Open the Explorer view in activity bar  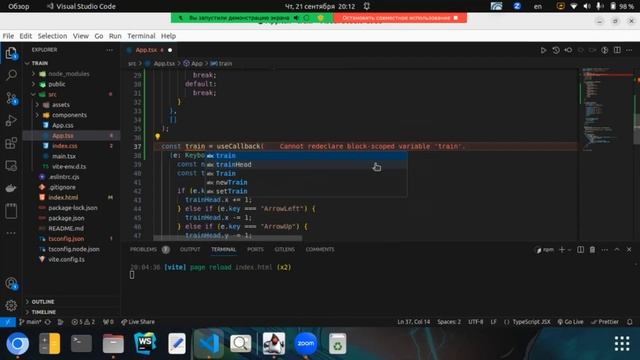point(11,53)
